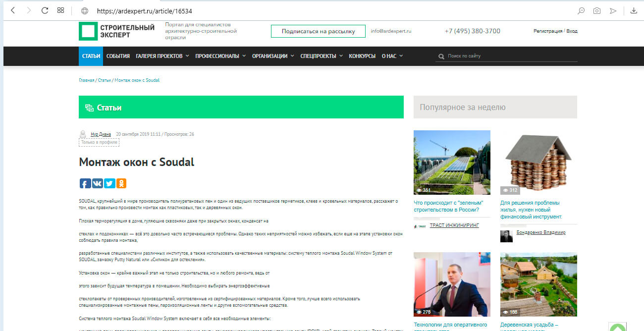Go back with the browser back arrow
Screen dimensions: 644x331
(x=13, y=10)
